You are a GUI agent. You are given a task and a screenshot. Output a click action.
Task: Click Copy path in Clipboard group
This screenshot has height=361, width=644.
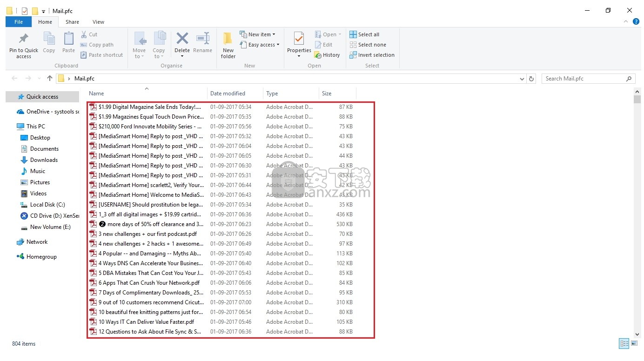pos(97,45)
